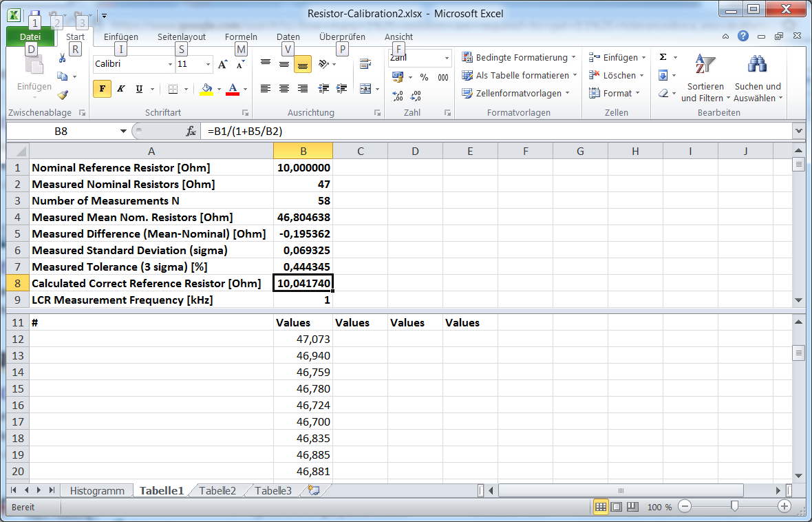The width and height of the screenshot is (812, 522).
Task: Switch to the Histogramm sheet tab
Action: 97,491
